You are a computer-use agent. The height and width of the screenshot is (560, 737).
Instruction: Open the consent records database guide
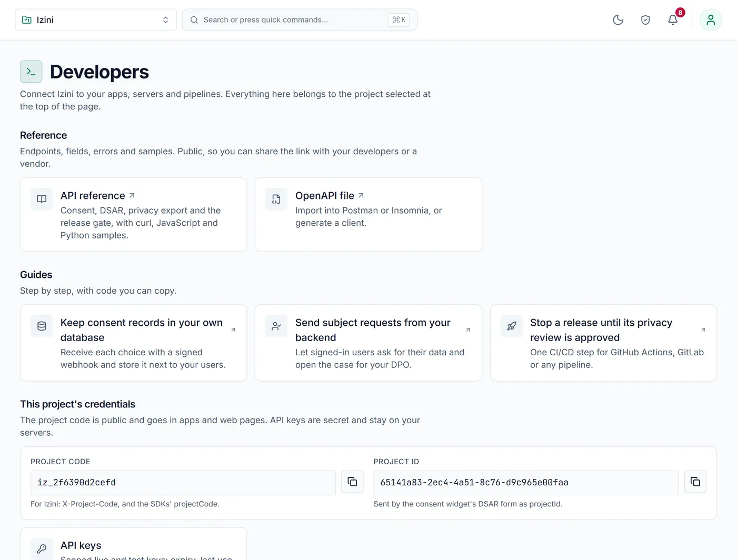click(x=134, y=343)
